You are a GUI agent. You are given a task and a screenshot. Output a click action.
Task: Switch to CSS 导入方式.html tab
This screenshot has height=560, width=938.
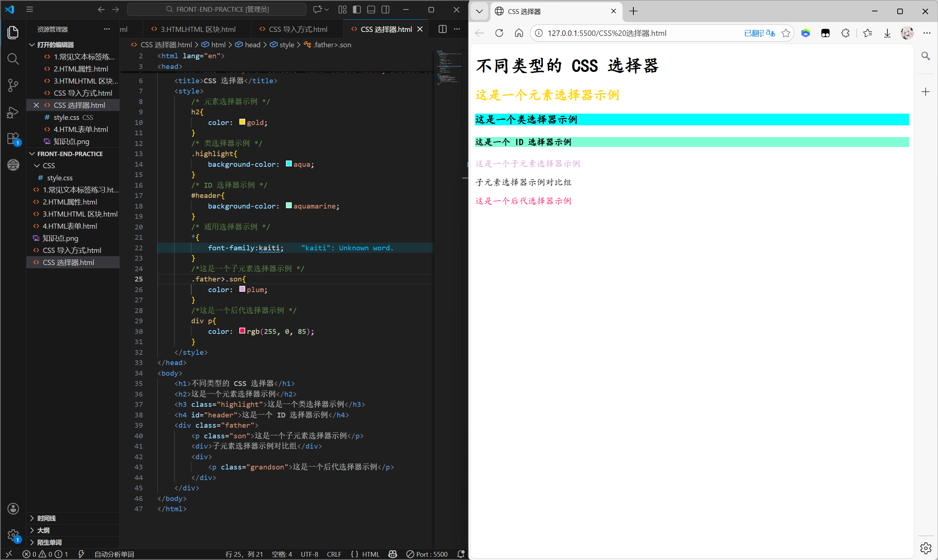[297, 29]
